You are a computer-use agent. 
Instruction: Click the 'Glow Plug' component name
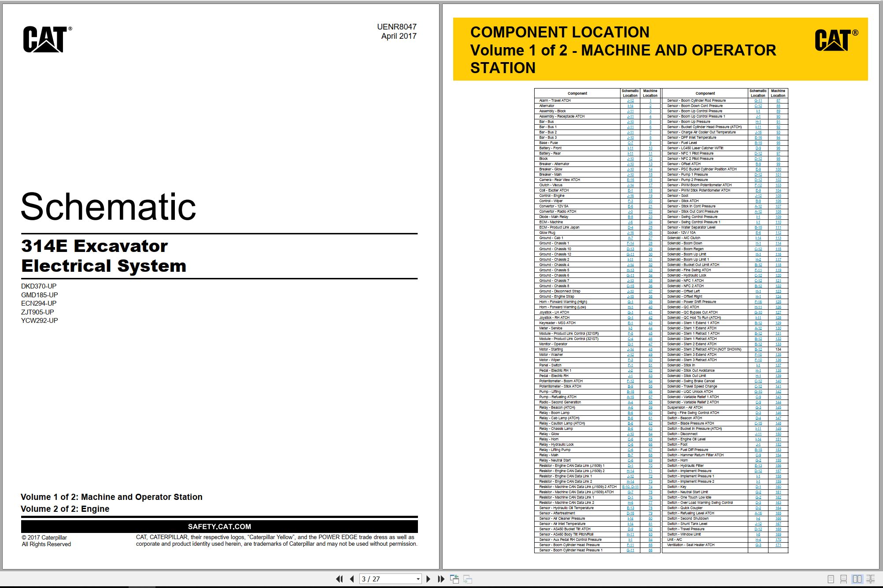[547, 233]
